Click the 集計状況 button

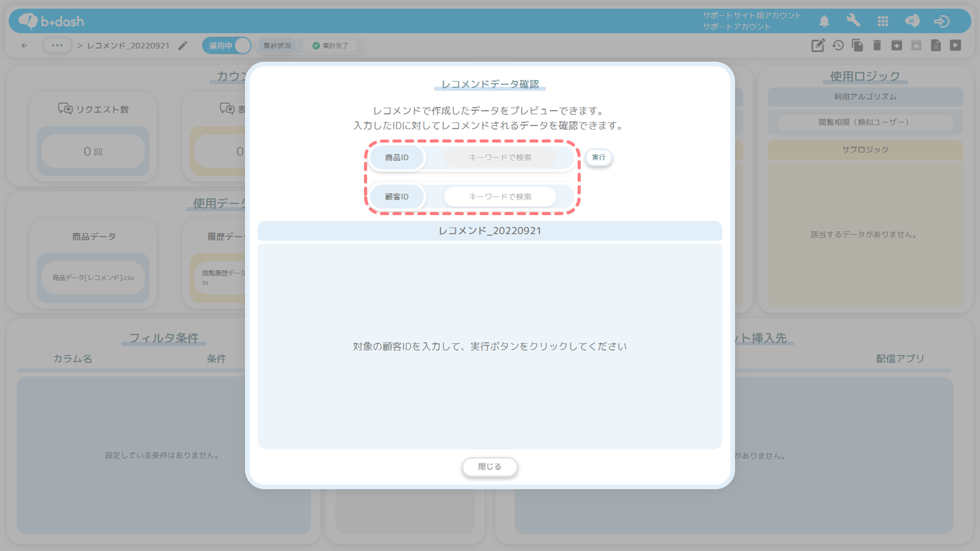point(277,46)
